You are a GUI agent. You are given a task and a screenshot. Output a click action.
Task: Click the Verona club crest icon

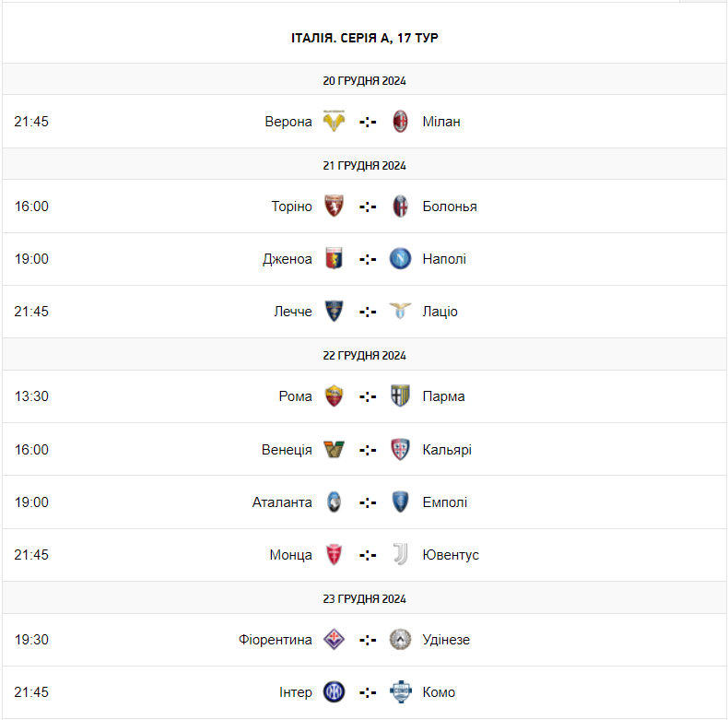[334, 122]
